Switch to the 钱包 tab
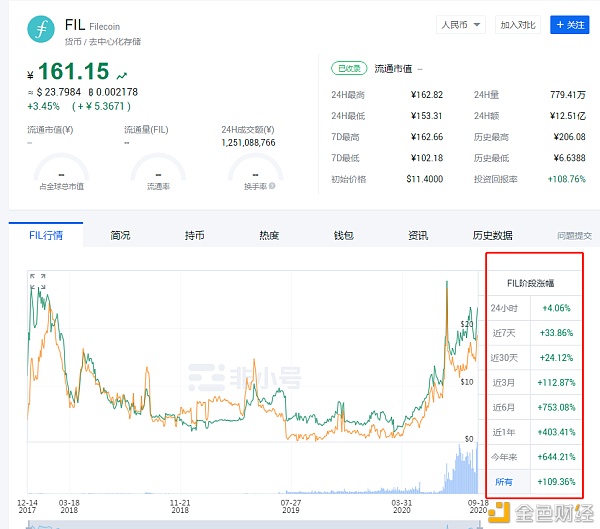 (344, 235)
